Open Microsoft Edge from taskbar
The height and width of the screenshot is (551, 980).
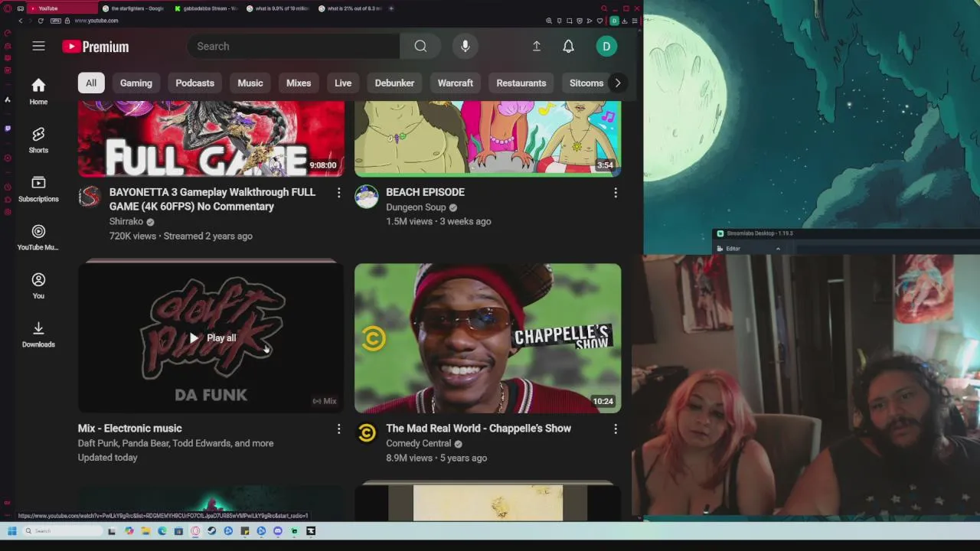[x=162, y=530]
